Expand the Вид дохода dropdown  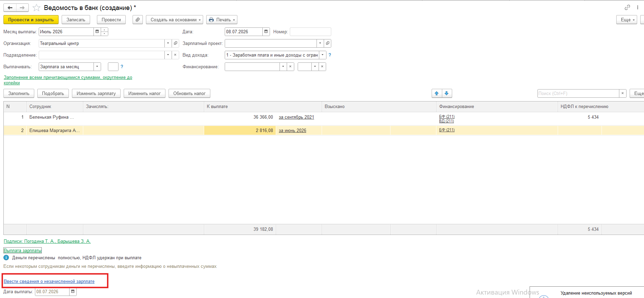(x=322, y=55)
